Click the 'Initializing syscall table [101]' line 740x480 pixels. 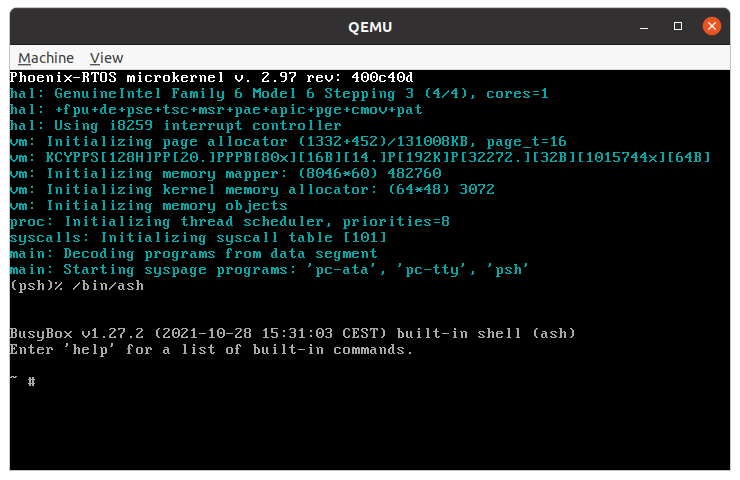pos(198,238)
